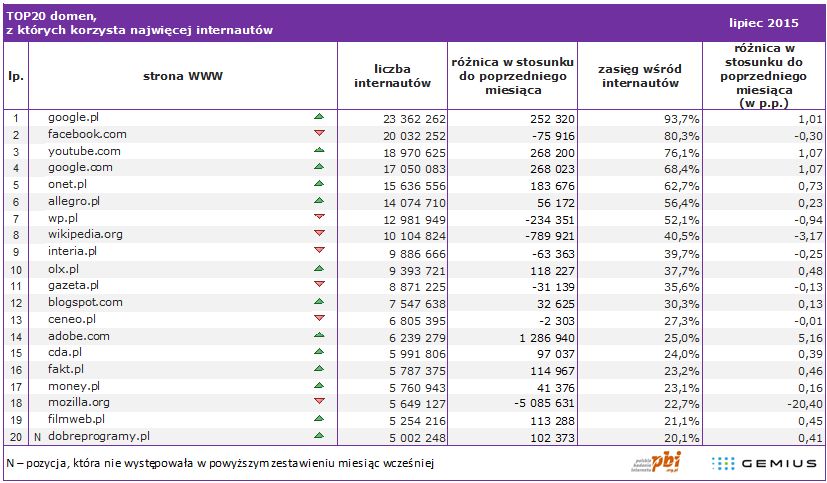Click the PBI logo in the footer
The width and height of the screenshot is (827, 483).
[x=655, y=462]
